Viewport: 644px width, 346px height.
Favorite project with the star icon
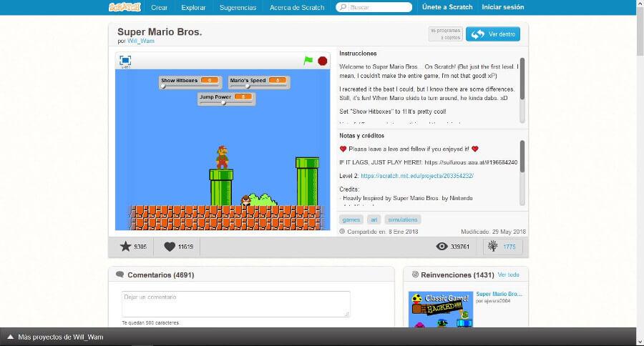125,246
